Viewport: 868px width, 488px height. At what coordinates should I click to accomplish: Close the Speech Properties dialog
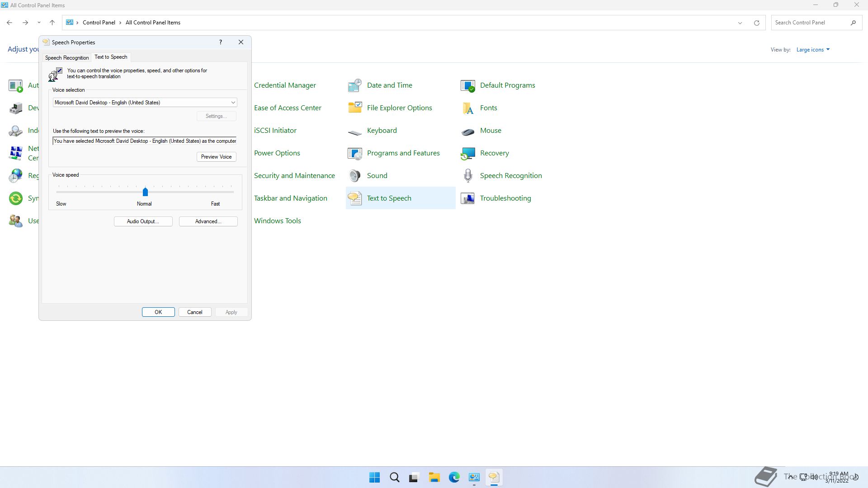point(241,42)
